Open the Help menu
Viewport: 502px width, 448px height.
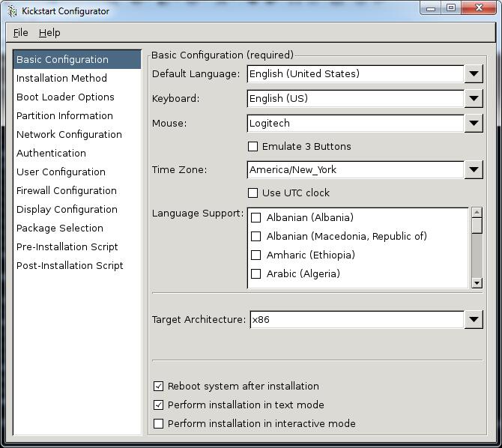[49, 32]
